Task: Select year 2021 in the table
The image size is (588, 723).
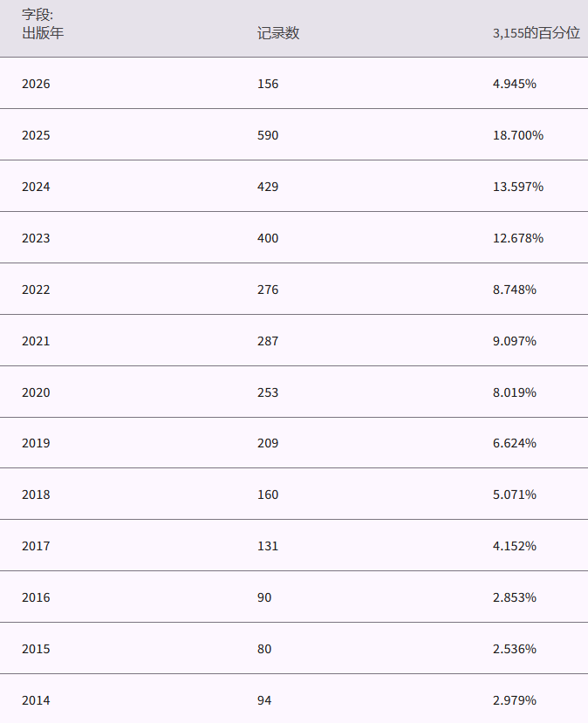Action: (x=36, y=341)
